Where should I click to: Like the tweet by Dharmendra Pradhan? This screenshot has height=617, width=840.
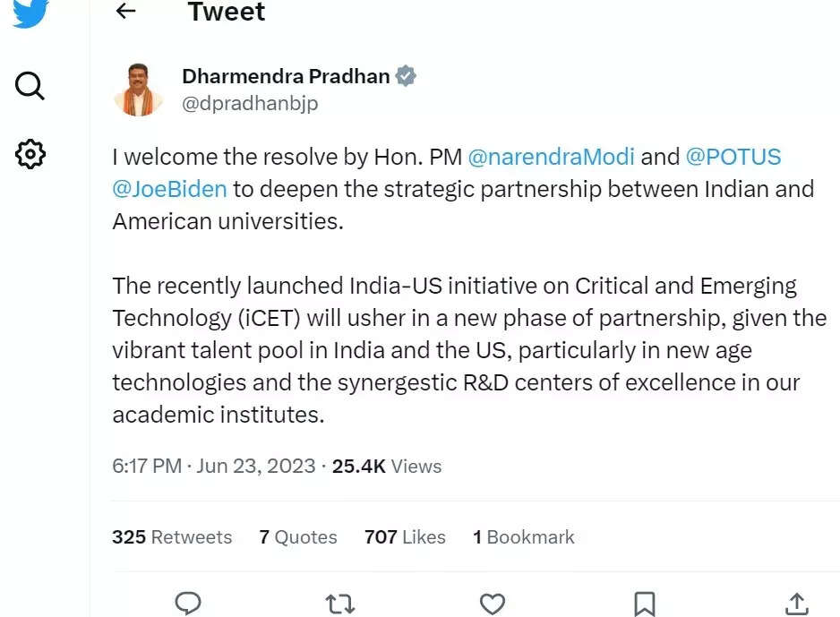[491, 604]
